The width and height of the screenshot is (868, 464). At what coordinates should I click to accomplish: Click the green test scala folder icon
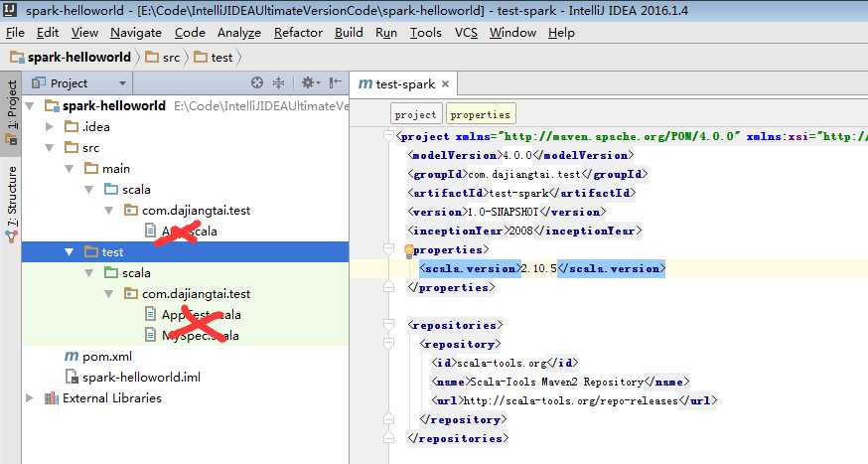click(111, 272)
